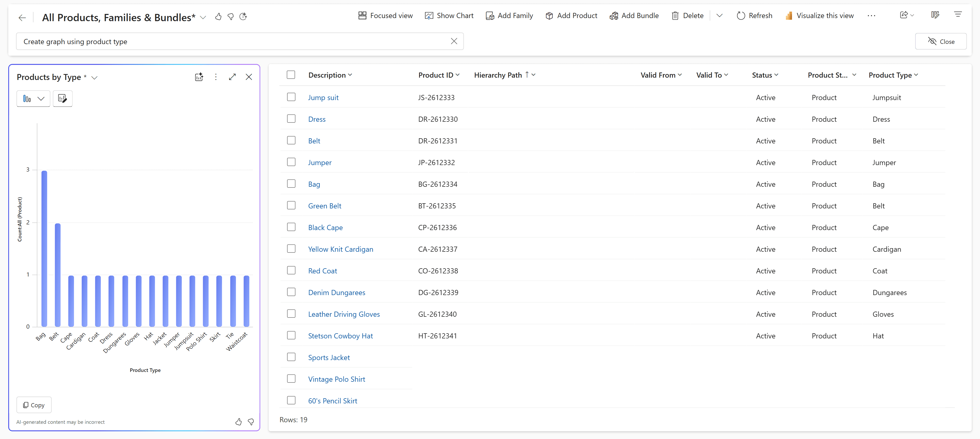Open the filter icon at top right
This screenshot has width=980, height=439.
(958, 14)
